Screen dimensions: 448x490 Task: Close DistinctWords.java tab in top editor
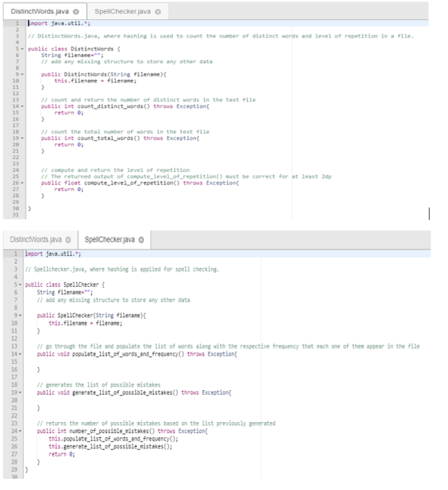[76, 11]
